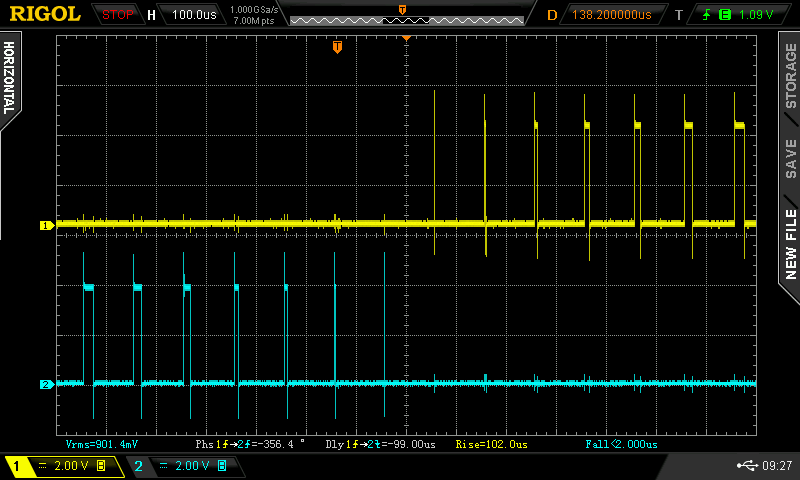Open the 100.0us timebase setting
The image size is (800, 480).
(195, 15)
